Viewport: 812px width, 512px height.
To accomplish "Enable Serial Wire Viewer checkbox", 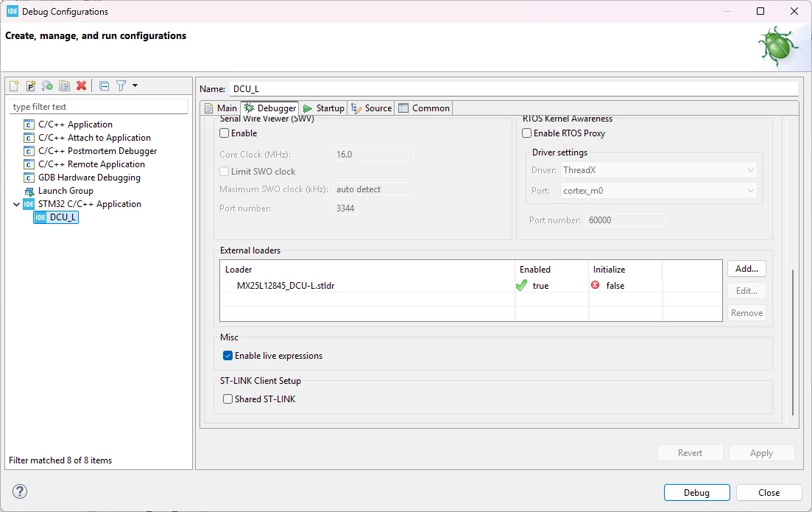I will tap(225, 133).
